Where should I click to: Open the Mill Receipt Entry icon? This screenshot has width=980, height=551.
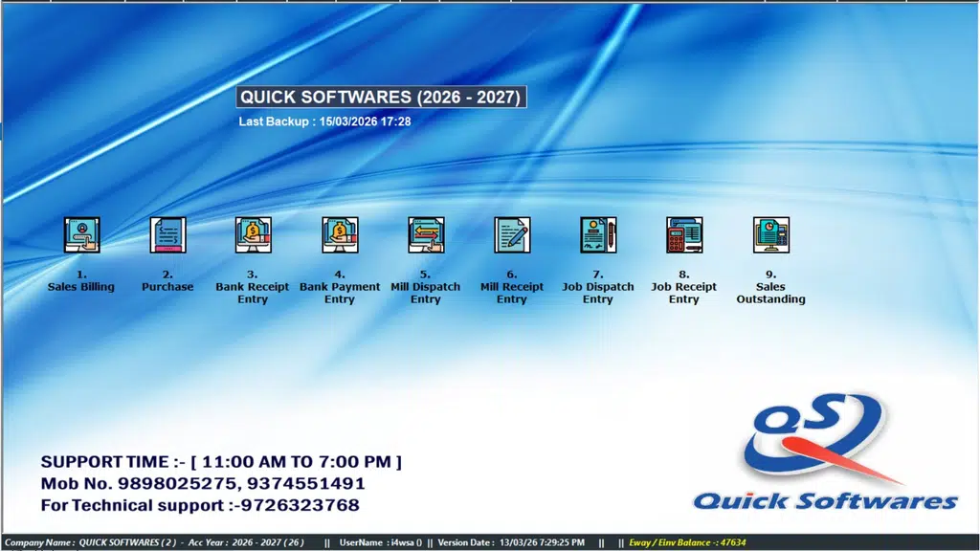tap(512, 235)
